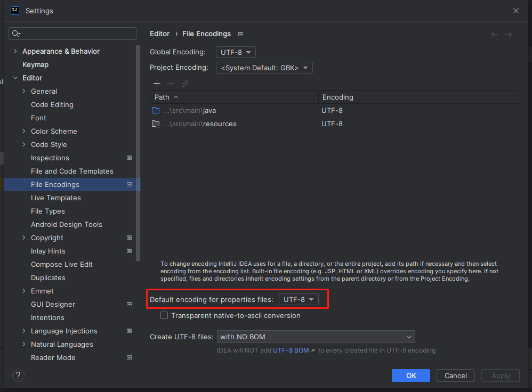The width and height of the screenshot is (532, 392).
Task: Click the project icon next to GUI Designer
Action: click(129, 304)
